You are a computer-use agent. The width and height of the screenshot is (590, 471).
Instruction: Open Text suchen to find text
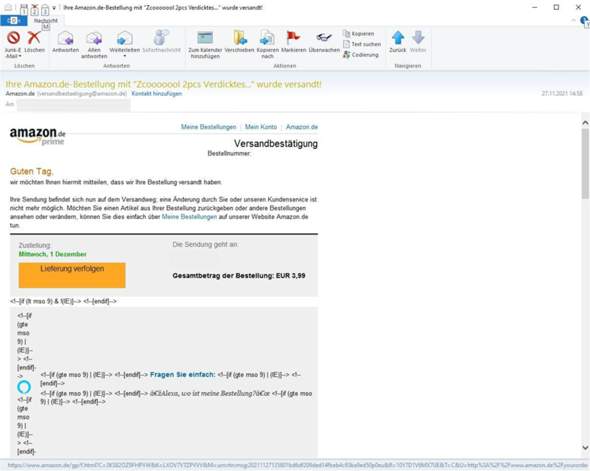pos(362,44)
